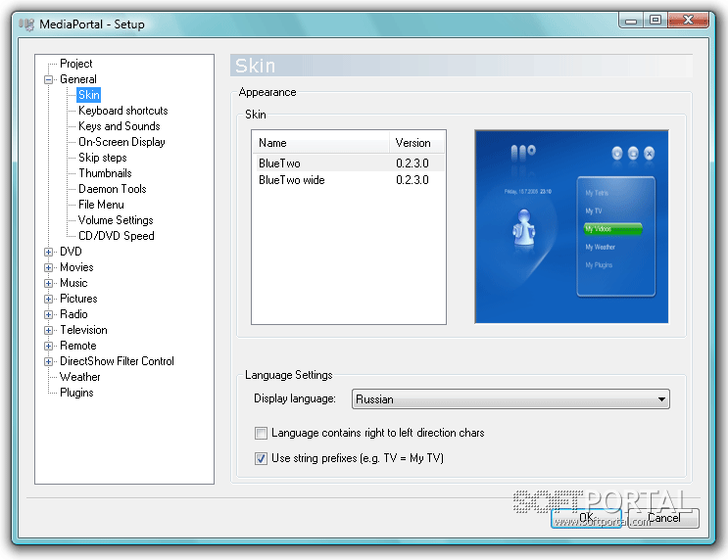Expand the Television tree node
This screenshot has height=560, width=728.
click(x=48, y=330)
